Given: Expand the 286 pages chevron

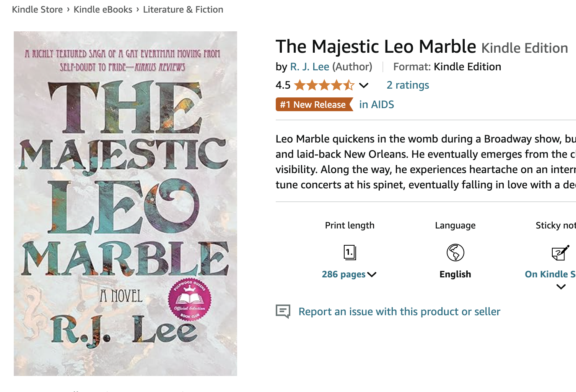Looking at the screenshot, I should [x=372, y=275].
